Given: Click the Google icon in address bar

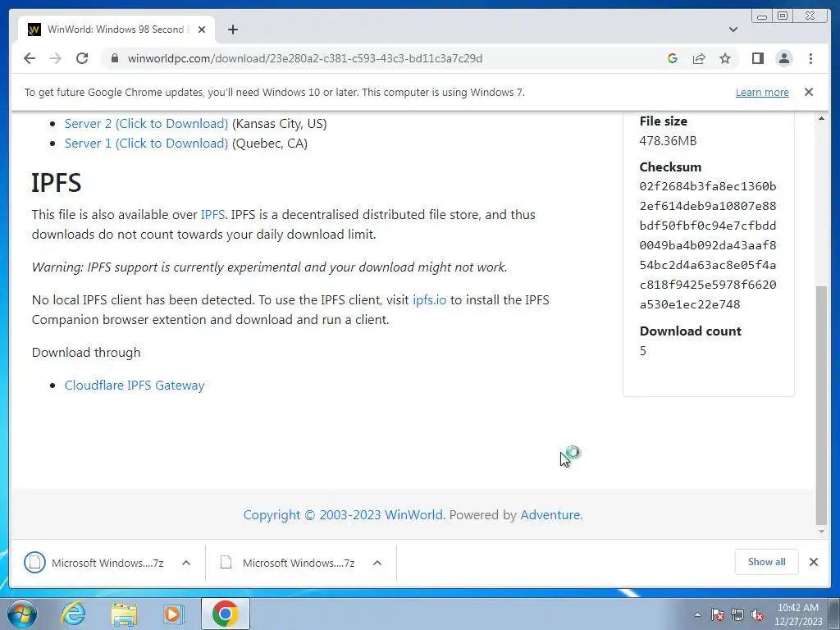Looking at the screenshot, I should tap(673, 58).
